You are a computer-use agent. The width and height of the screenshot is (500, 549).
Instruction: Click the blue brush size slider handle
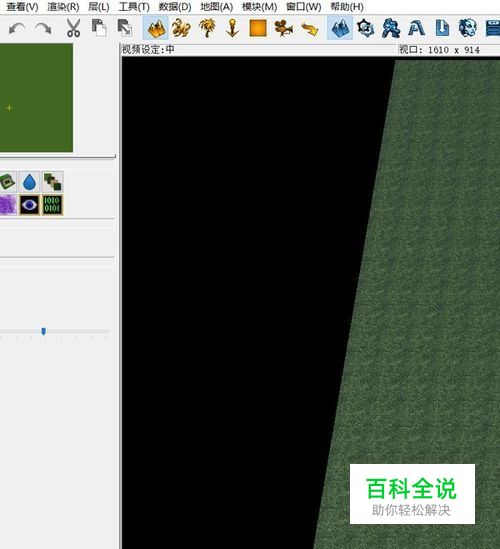(x=43, y=331)
